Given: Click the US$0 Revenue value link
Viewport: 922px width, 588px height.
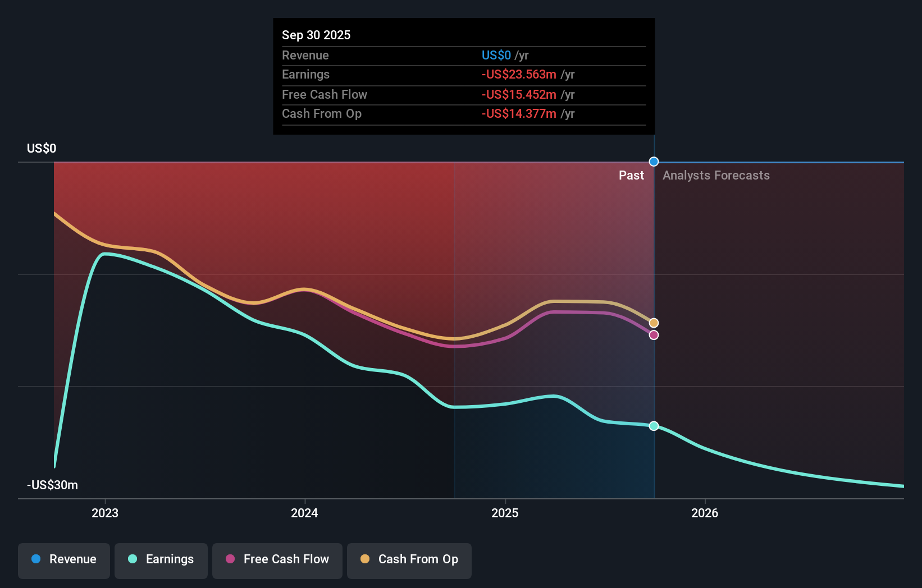Looking at the screenshot, I should [496, 55].
